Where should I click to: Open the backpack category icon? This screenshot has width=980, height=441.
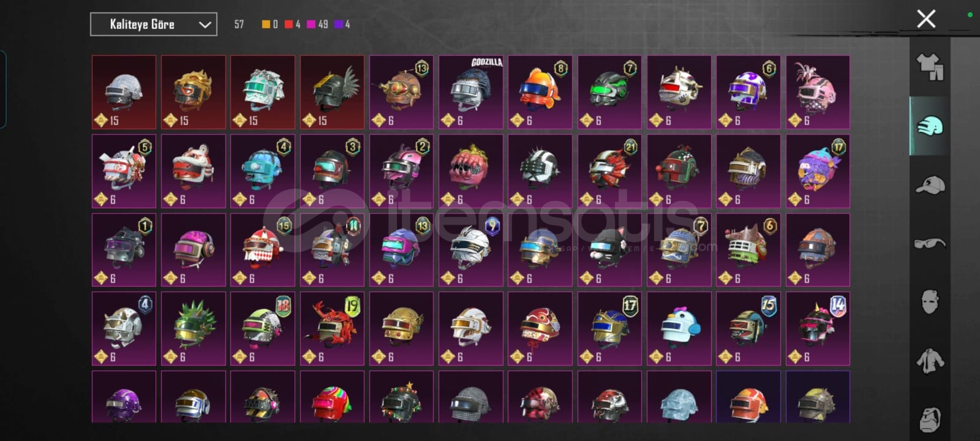(930, 420)
